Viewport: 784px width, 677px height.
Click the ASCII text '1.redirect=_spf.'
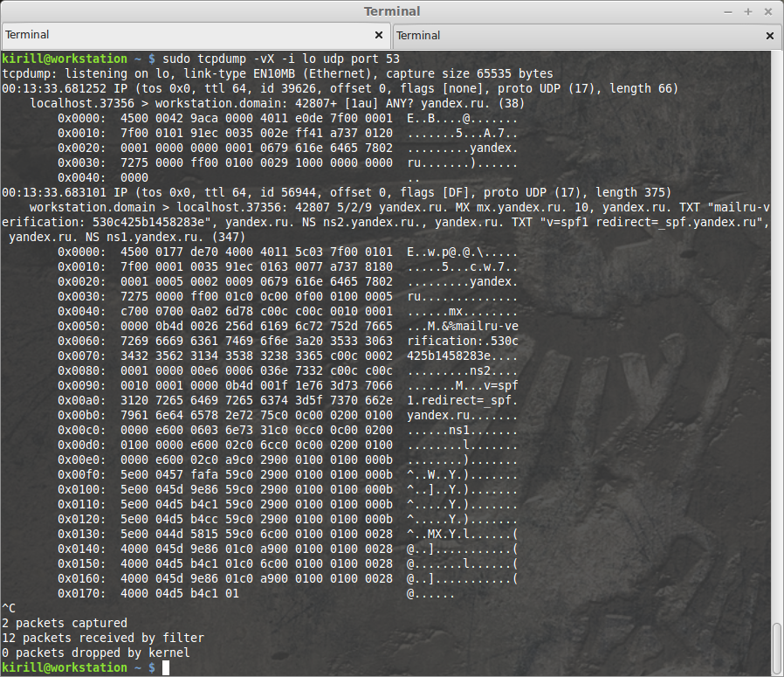coord(463,401)
